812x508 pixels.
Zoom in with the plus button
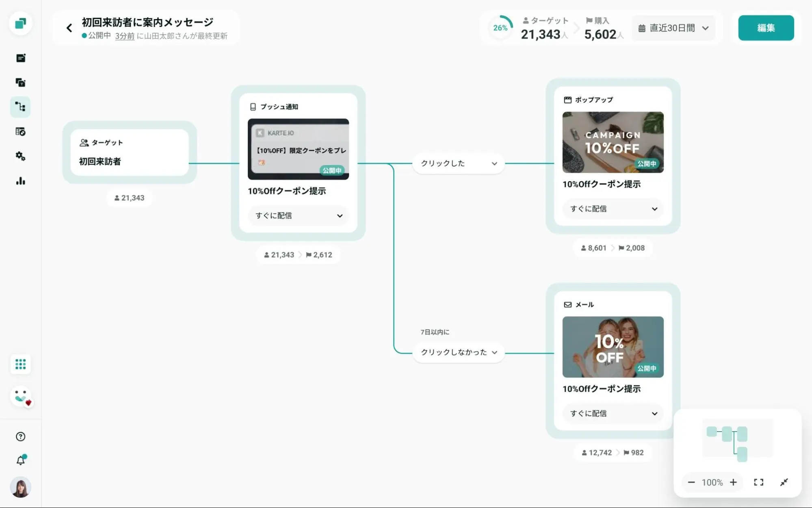733,482
